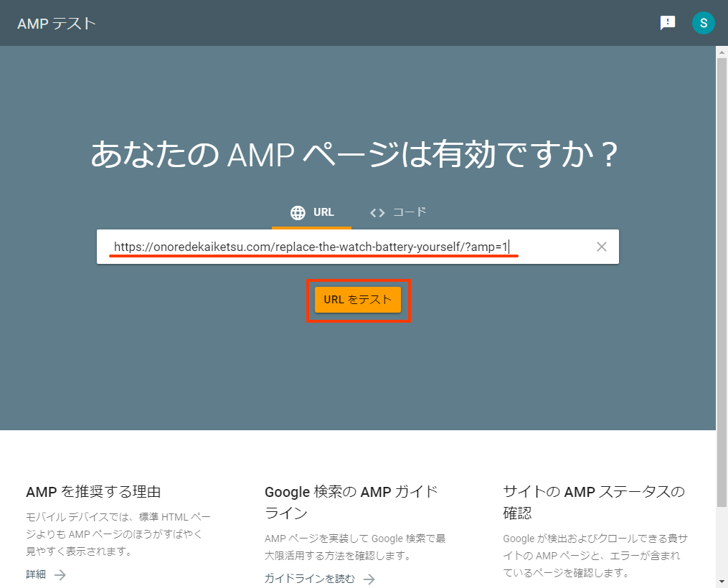Click the heading あなたの AMP ページは有効ですか？

(x=355, y=154)
